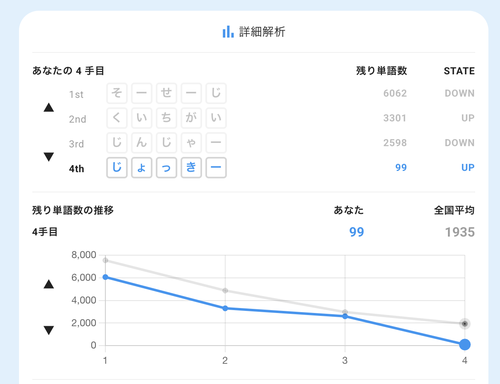
Task: Click remaining words value 3301
Action: 395,118
